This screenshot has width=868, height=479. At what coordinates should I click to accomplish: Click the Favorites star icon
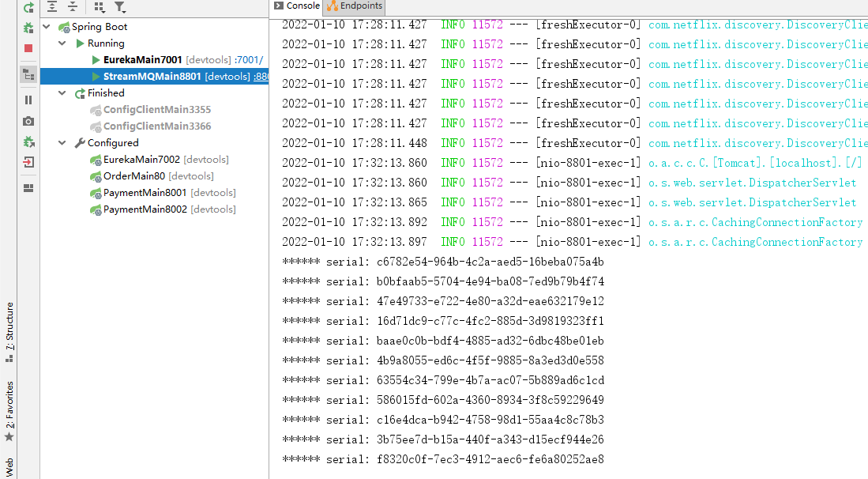[9, 437]
